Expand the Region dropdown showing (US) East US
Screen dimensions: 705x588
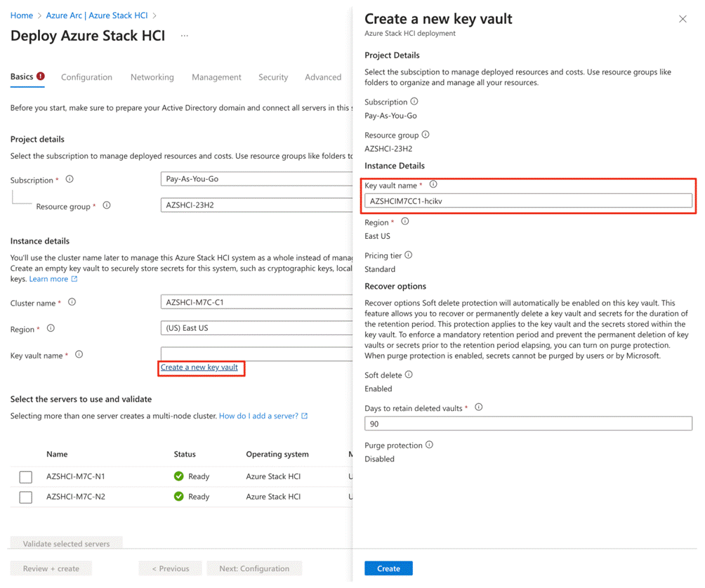tap(256, 328)
